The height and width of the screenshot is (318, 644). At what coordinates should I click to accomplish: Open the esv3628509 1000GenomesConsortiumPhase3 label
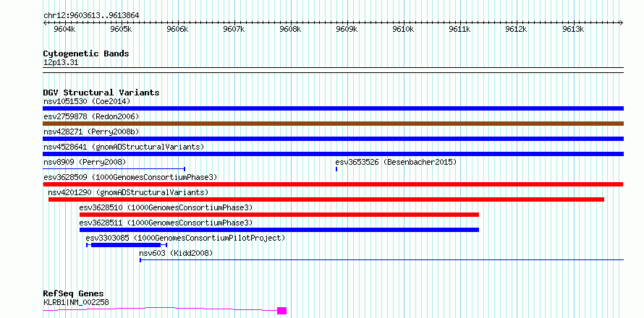coord(130,177)
